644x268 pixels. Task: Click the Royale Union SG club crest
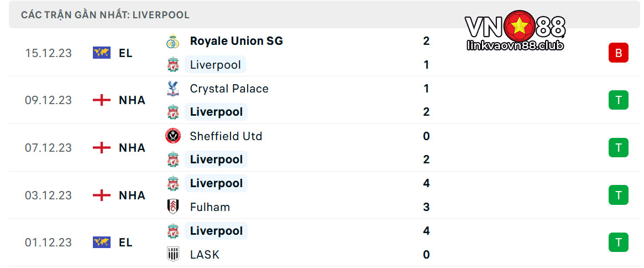click(173, 41)
